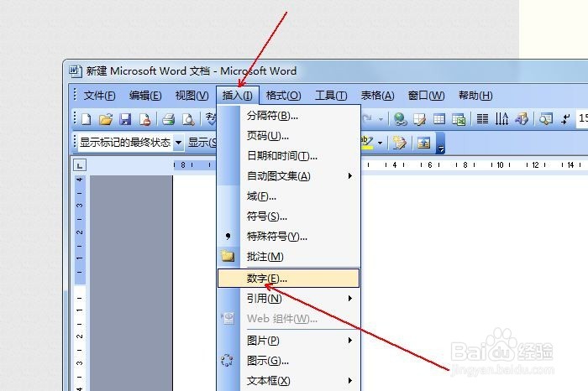Click the New blank document icon

click(x=87, y=119)
